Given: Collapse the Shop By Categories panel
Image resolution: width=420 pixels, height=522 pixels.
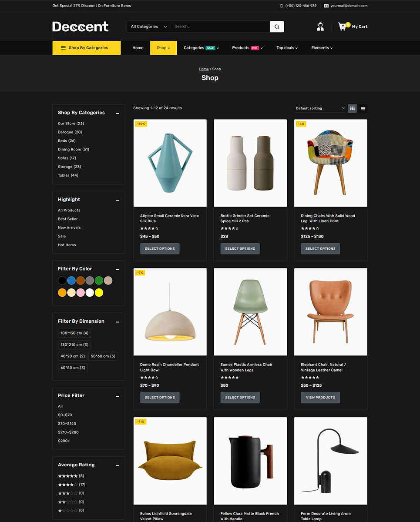Looking at the screenshot, I should pos(118,113).
